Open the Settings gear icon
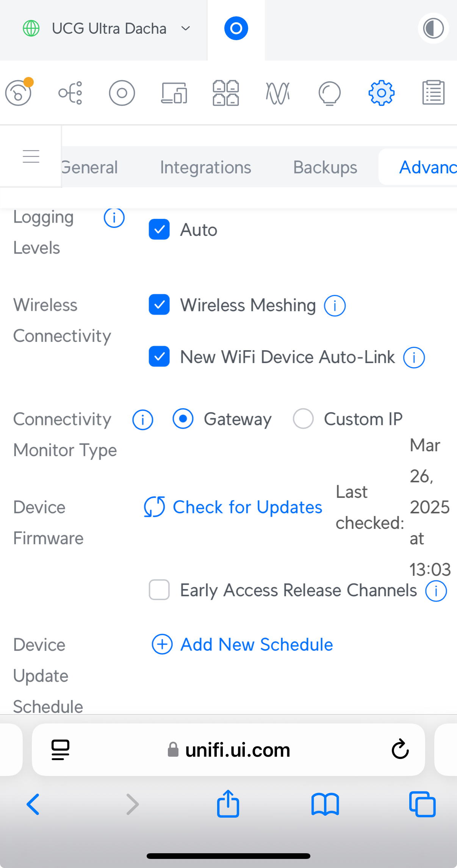Viewport: 457px width, 868px height. pos(381,93)
